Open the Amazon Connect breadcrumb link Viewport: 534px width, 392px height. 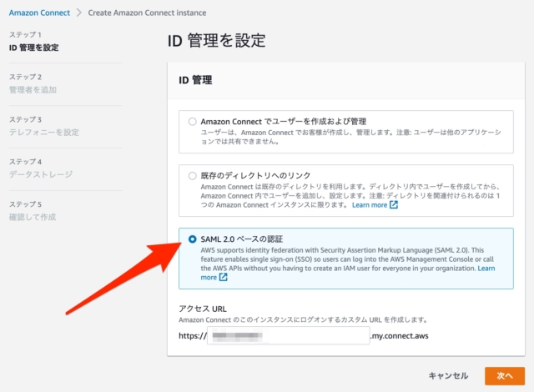coord(39,13)
